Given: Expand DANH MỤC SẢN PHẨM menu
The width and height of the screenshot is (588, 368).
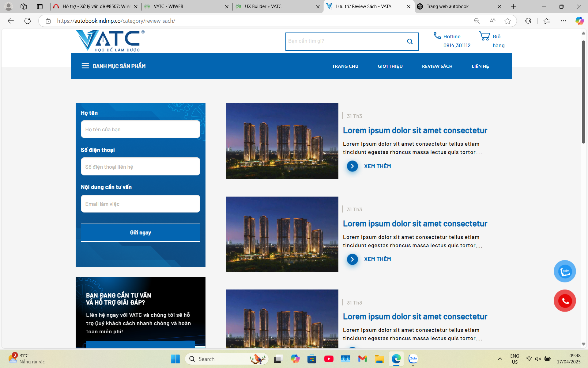Looking at the screenshot, I should (x=119, y=66).
